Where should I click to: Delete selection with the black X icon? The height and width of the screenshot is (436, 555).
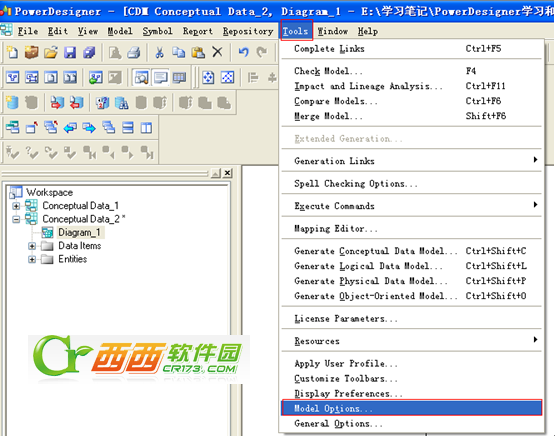[x=217, y=52]
